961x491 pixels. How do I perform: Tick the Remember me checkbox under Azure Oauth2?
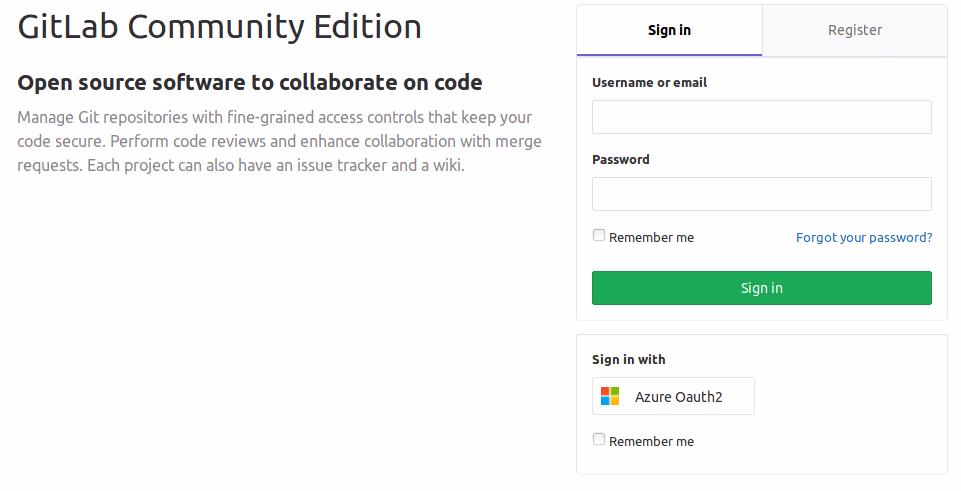coord(599,439)
